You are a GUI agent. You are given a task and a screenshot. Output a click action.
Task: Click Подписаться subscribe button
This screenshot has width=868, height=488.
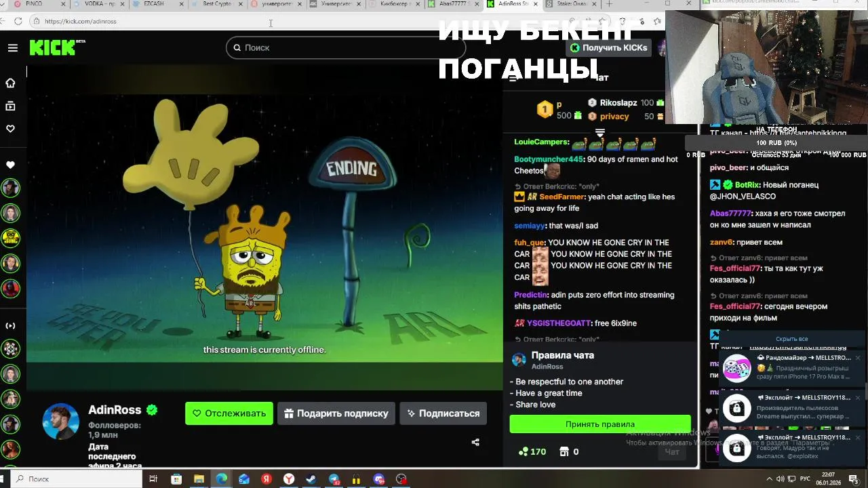coord(443,413)
